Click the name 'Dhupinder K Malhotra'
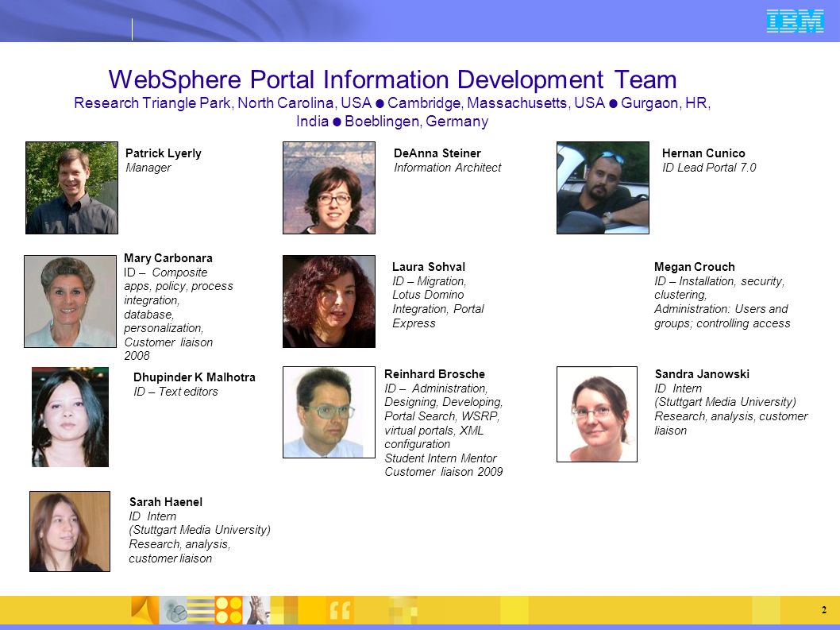840x630 pixels. click(x=195, y=377)
